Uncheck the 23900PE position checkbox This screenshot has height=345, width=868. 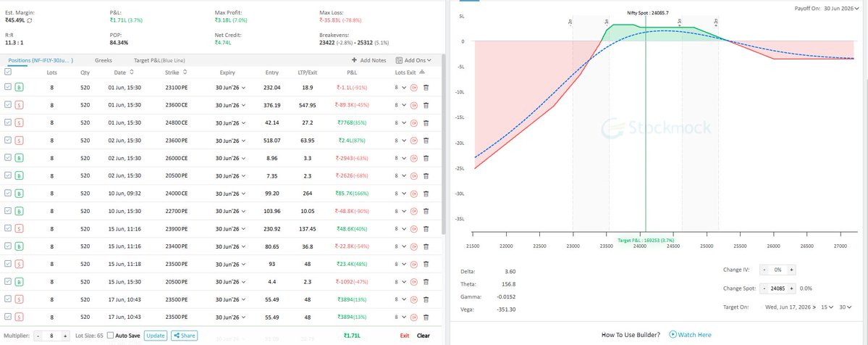[x=7, y=228]
